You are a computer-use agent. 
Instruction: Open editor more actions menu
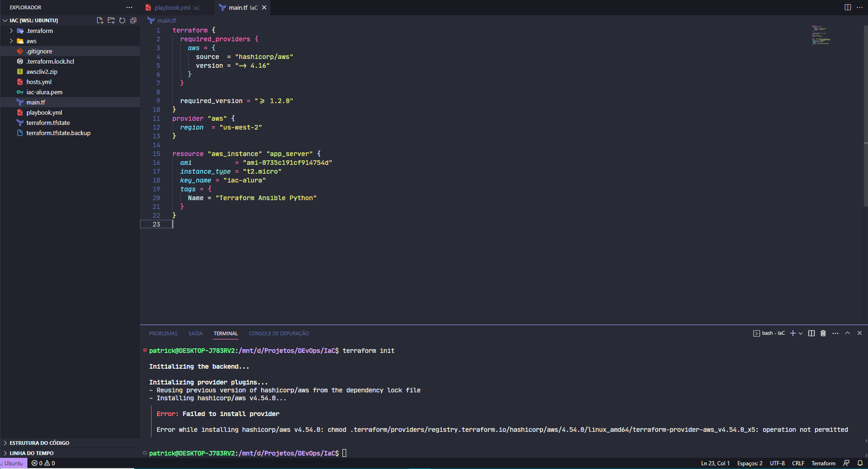click(x=860, y=7)
